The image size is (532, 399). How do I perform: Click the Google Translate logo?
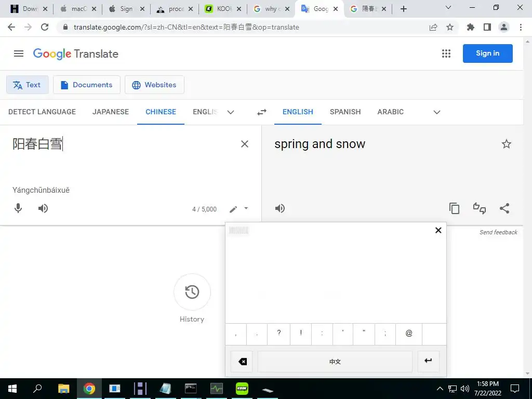76,54
